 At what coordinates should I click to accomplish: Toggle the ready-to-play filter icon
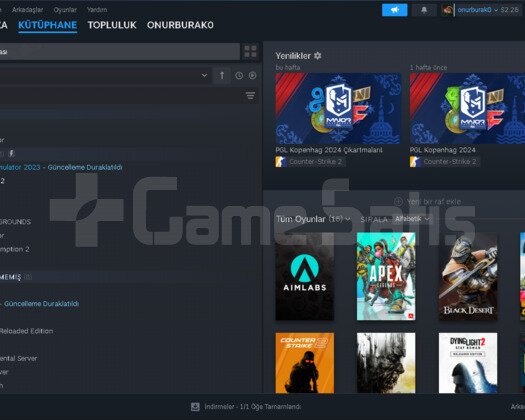[252, 76]
